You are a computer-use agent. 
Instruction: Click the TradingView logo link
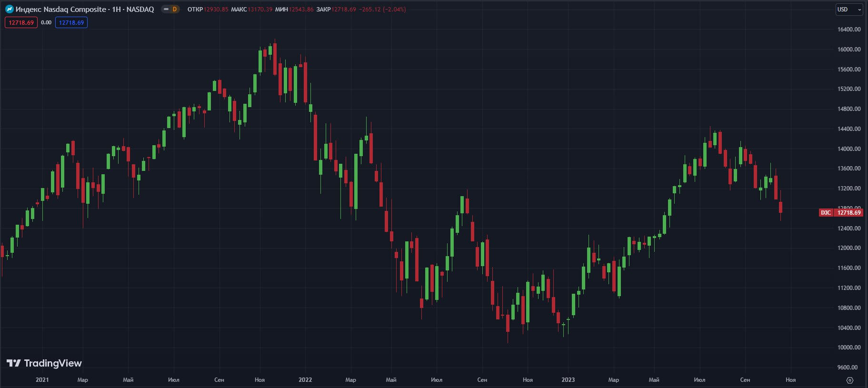(44, 363)
